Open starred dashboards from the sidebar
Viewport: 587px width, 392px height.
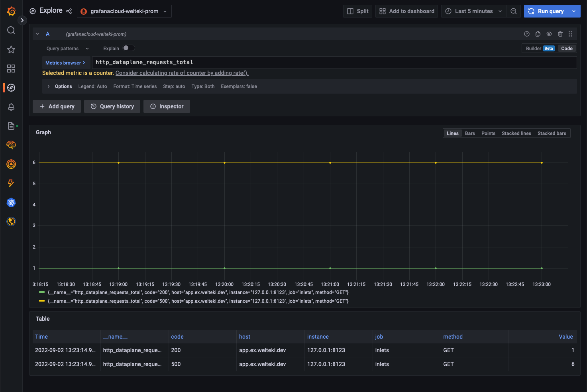point(11,49)
